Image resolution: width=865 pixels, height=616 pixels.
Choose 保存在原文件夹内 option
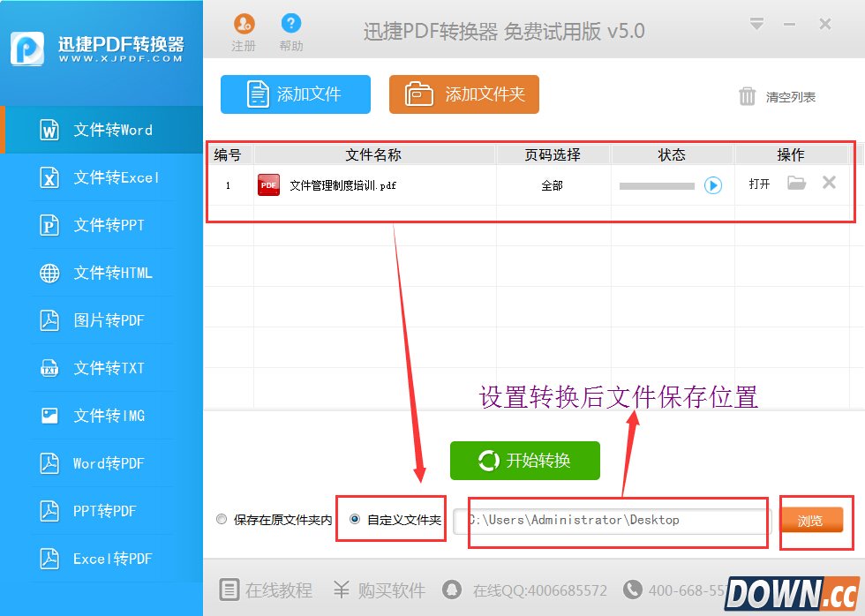(222, 519)
